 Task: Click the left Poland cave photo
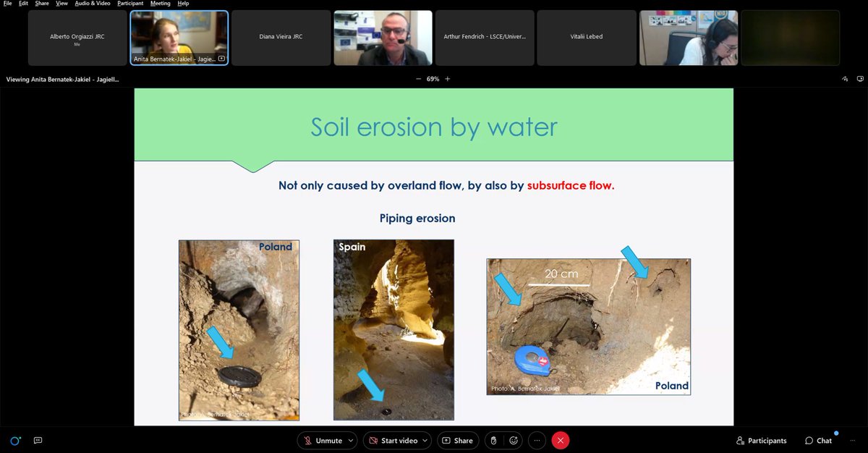point(239,330)
